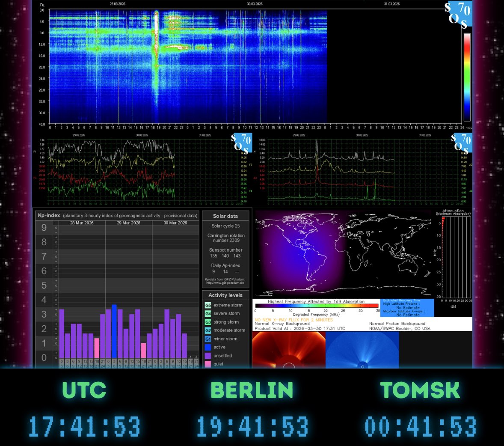Image resolution: width=504 pixels, height=446 pixels.
Task: Click the '31.03.2026' date above the spectrogram
Action: pos(392,4)
